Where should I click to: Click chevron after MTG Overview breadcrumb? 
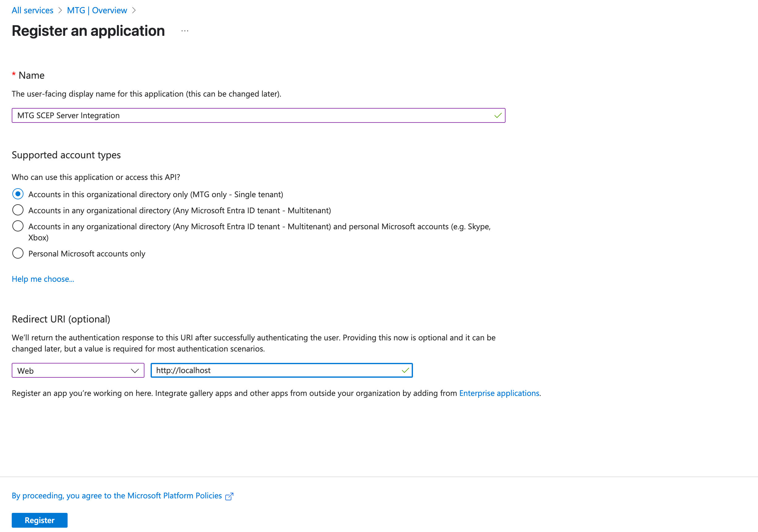[x=134, y=10]
